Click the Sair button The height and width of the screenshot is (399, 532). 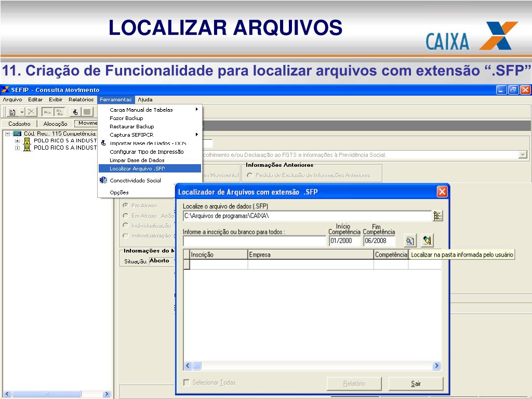416,383
